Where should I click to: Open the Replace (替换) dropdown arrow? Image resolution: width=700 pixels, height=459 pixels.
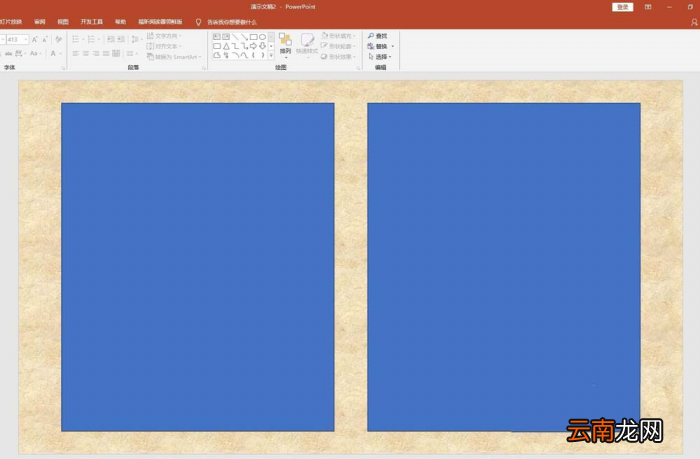click(x=393, y=46)
